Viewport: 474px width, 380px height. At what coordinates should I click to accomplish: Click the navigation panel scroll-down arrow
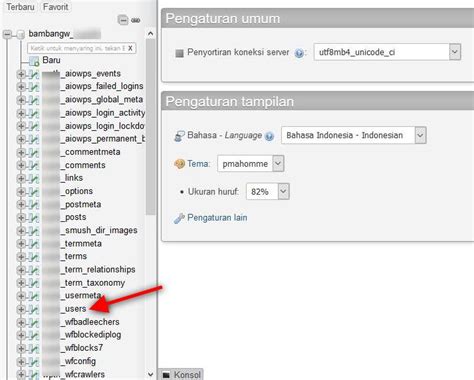point(150,374)
